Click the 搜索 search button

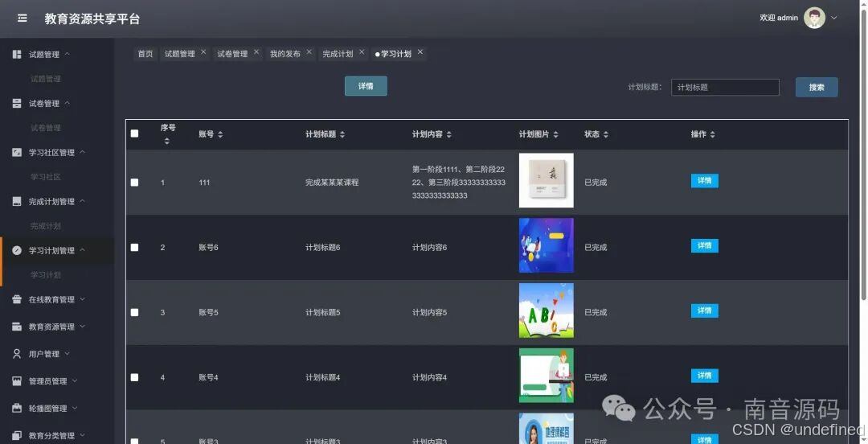[817, 87]
